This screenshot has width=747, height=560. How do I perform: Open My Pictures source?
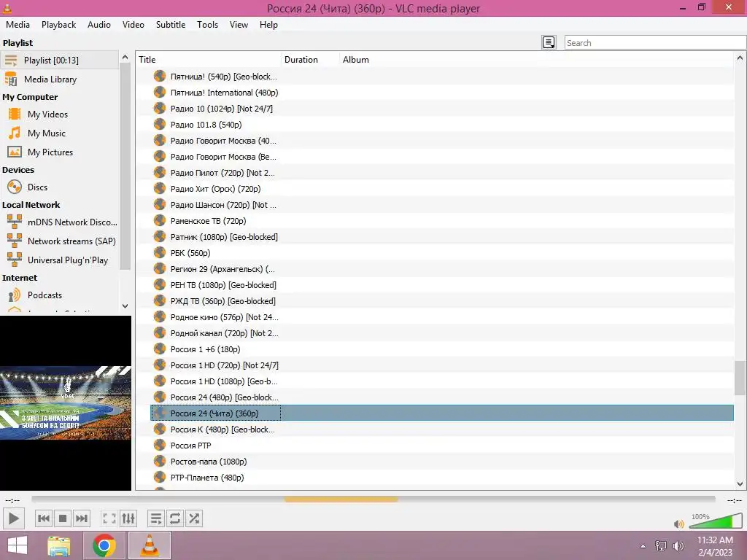click(59, 152)
